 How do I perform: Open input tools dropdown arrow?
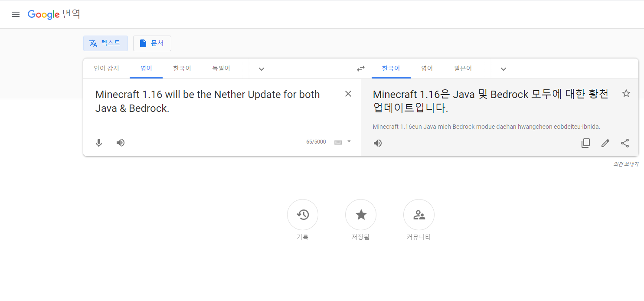(349, 141)
